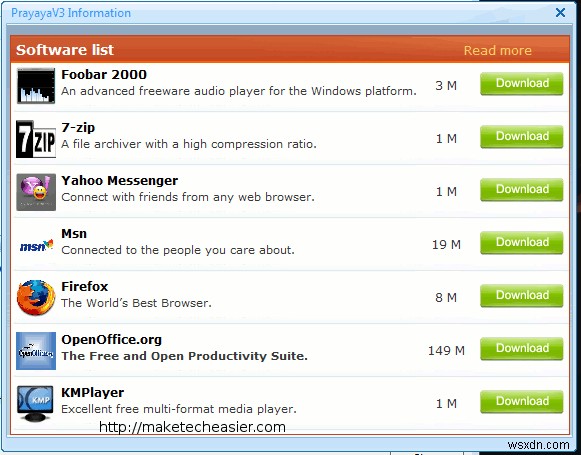Click the 7-zip logo icon

click(36, 139)
